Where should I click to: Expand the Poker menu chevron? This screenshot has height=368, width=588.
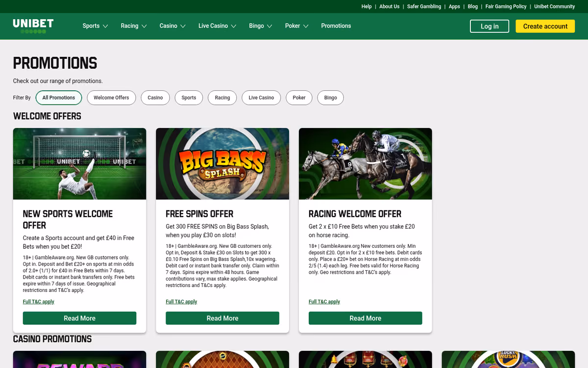point(306,26)
